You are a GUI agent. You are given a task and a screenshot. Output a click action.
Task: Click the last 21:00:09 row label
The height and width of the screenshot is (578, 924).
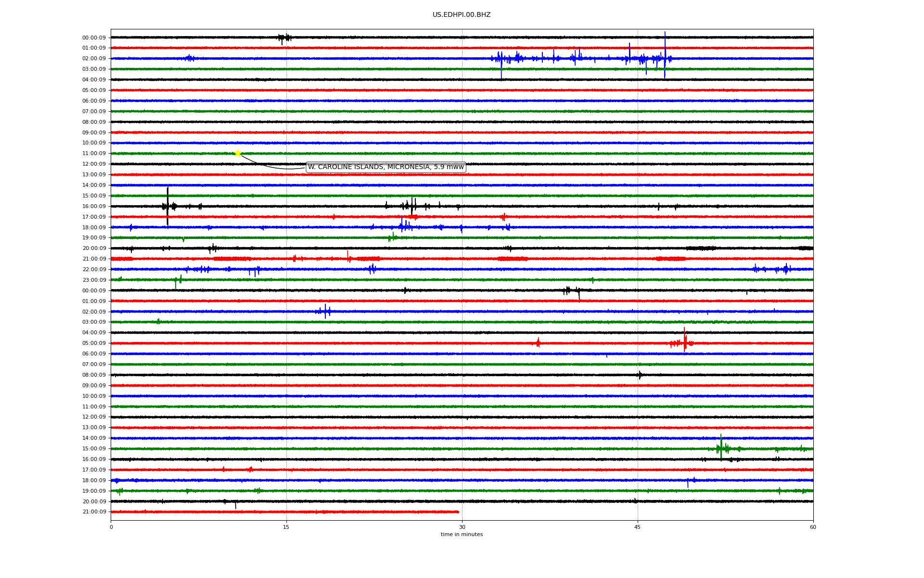pyautogui.click(x=94, y=512)
